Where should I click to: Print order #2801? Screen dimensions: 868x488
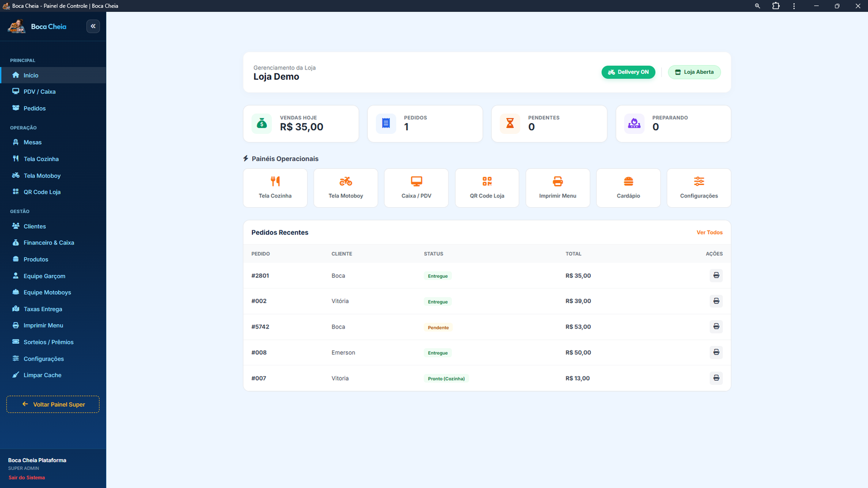(x=716, y=275)
